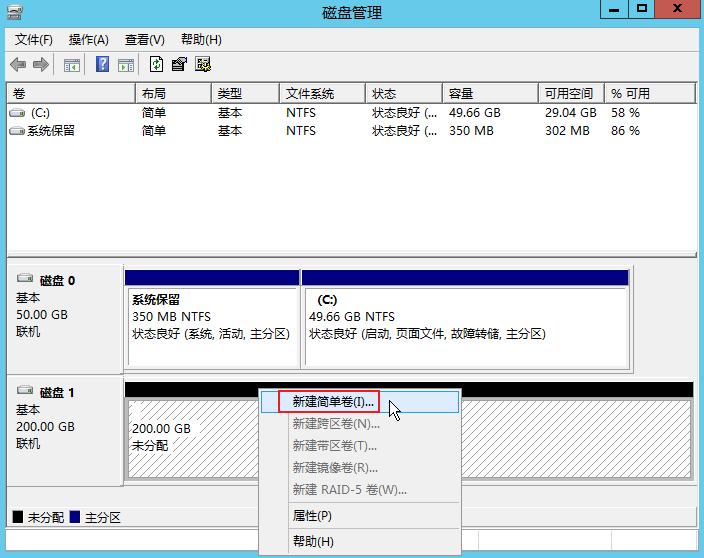This screenshot has height=558, width=704.
Task: Click the show/hide console tree icon
Action: tap(72, 65)
